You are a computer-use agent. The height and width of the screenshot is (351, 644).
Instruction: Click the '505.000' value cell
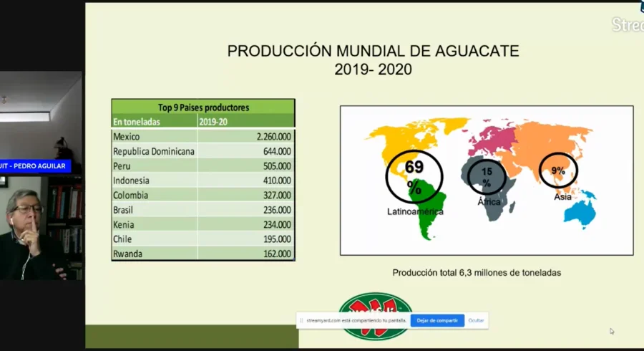(245, 166)
